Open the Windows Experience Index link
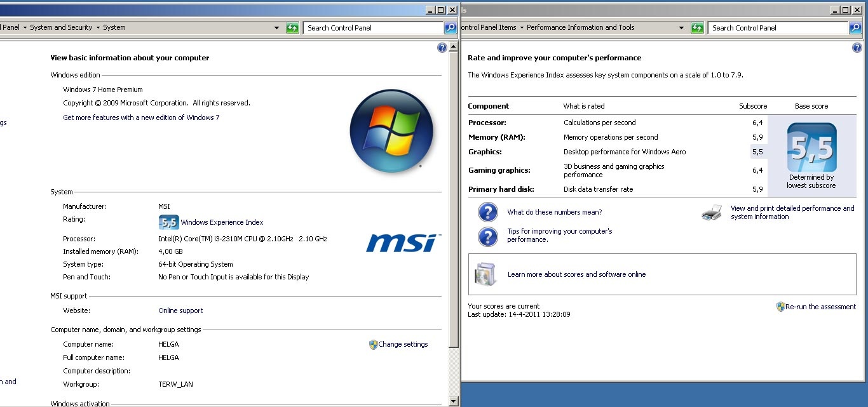Image resolution: width=868 pixels, height=407 pixels. pyautogui.click(x=222, y=222)
